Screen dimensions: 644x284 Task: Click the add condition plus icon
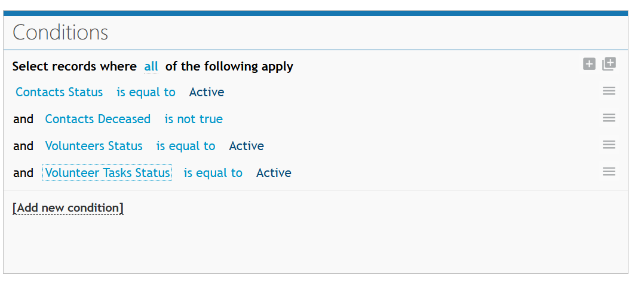[x=589, y=64]
